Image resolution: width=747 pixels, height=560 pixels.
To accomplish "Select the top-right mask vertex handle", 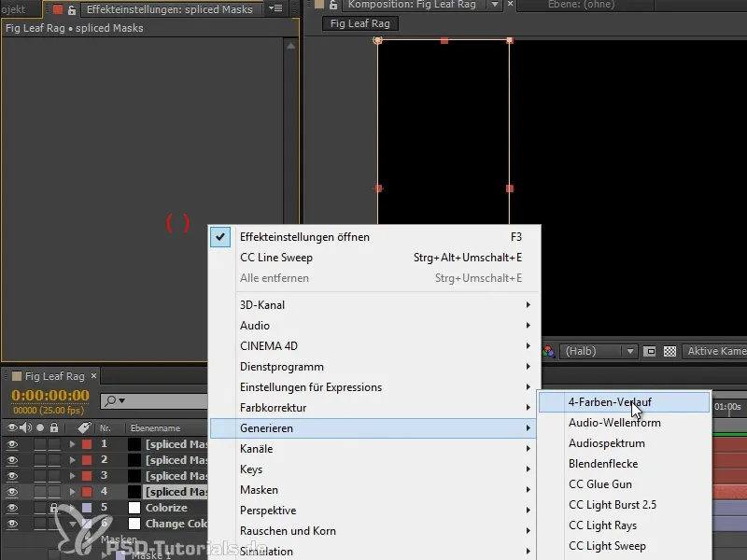I will 510,40.
